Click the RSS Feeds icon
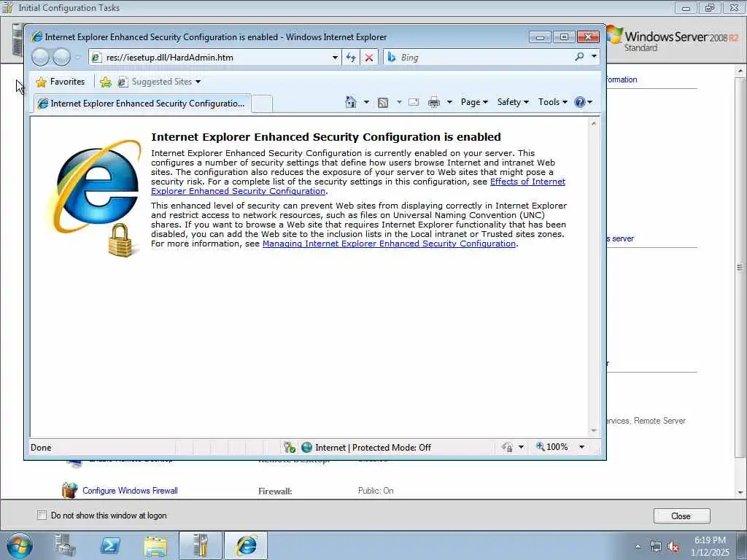Image resolution: width=747 pixels, height=560 pixels. click(382, 102)
